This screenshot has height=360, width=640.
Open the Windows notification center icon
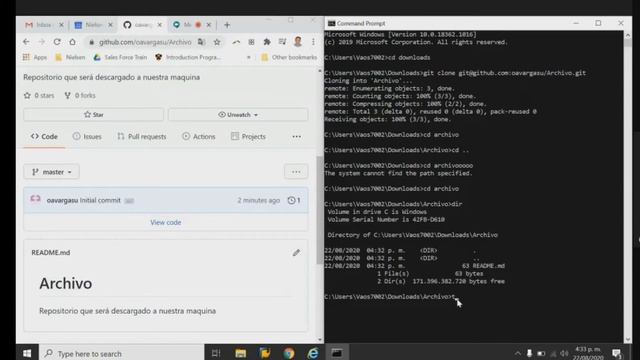617,353
